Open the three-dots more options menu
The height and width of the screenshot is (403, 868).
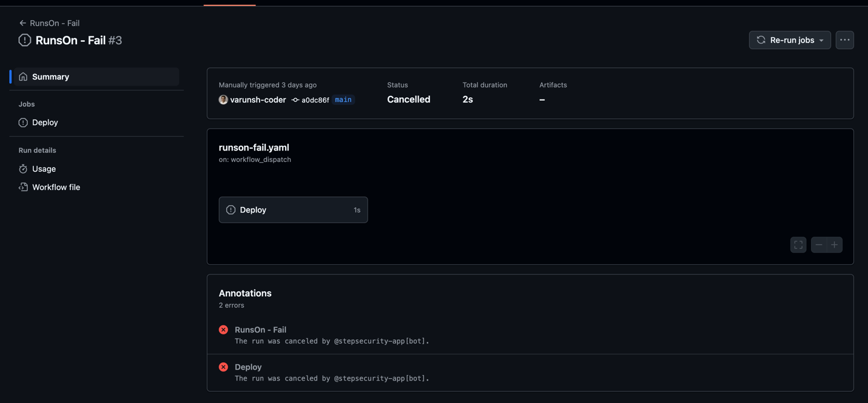(x=845, y=40)
